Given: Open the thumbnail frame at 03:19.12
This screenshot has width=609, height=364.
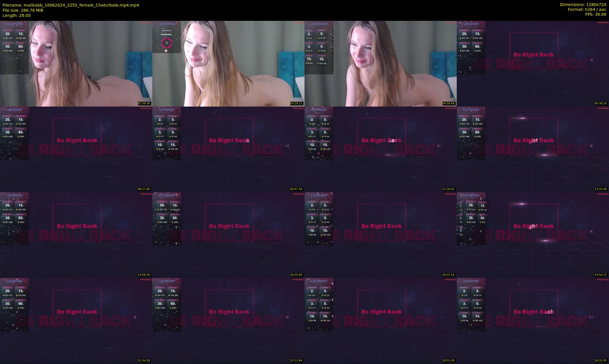Looking at the screenshot, I should [x=228, y=63].
